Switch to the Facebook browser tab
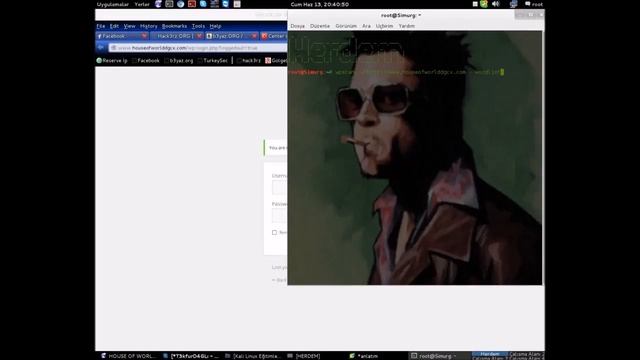The image size is (640, 360). (x=122, y=36)
